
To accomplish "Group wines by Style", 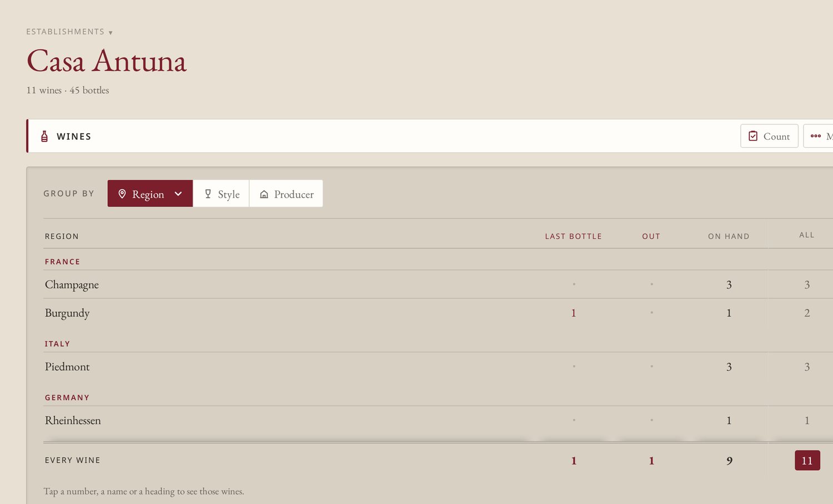I will tap(221, 194).
